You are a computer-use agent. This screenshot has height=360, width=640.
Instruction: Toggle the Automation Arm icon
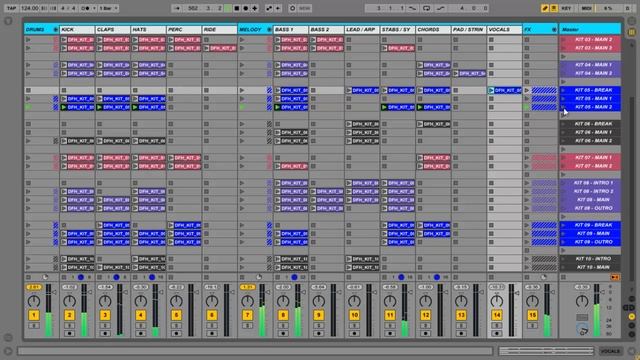(269, 8)
